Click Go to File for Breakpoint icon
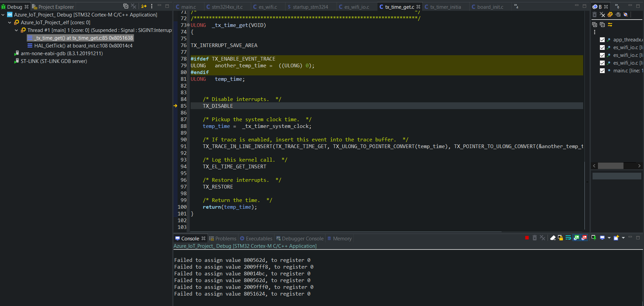644x306 pixels. (618, 14)
